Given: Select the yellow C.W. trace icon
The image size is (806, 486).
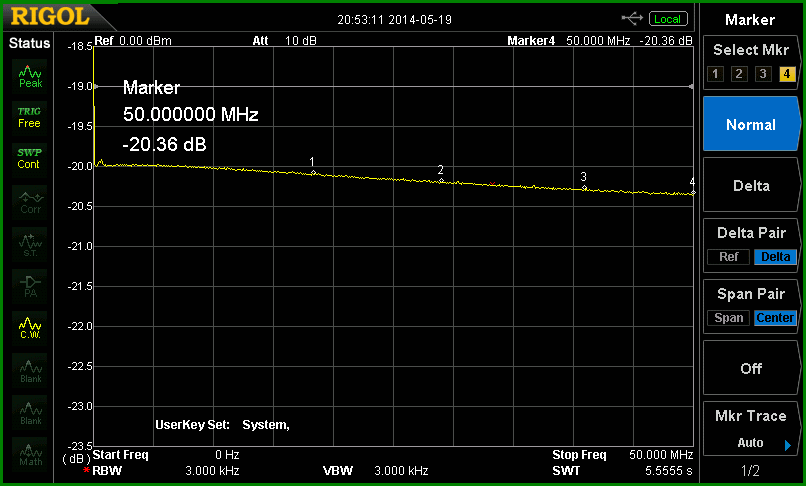Looking at the screenshot, I should 30,328.
